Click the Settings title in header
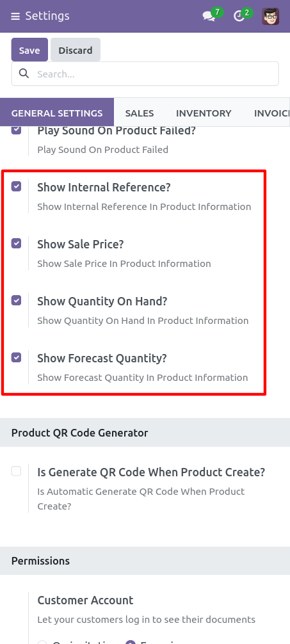Image resolution: width=290 pixels, height=644 pixels. click(x=47, y=16)
